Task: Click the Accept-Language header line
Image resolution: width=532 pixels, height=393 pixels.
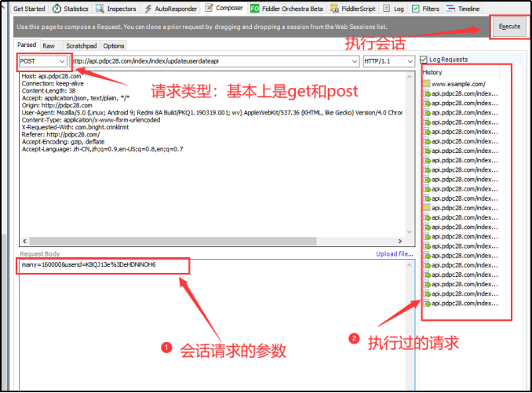Action: [x=103, y=149]
